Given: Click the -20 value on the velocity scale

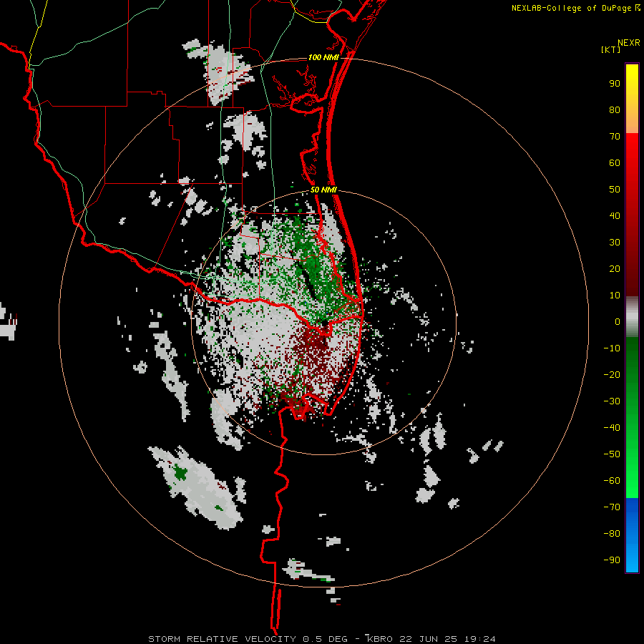Looking at the screenshot, I should point(612,375).
